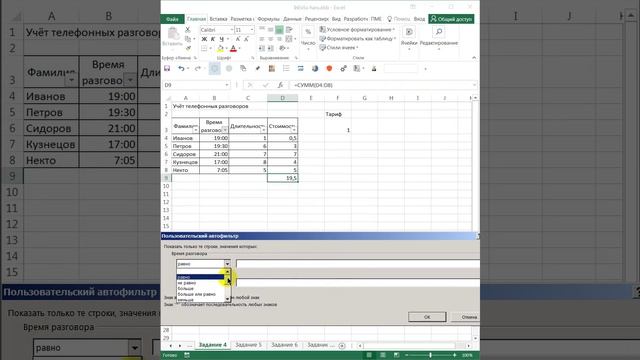Image resolution: width=640 pixels, height=360 pixels.
Task: Toggle Bold (Ж) formatting
Action: 204,39
